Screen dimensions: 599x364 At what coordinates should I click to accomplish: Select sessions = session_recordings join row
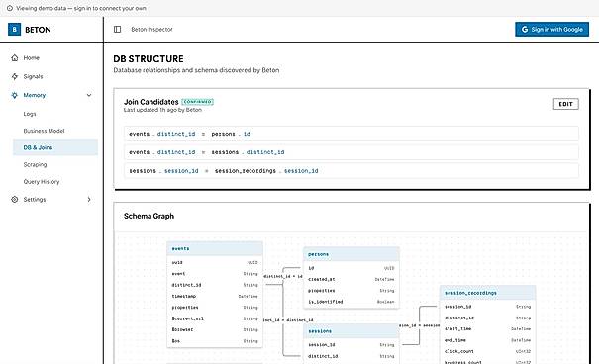[351, 171]
